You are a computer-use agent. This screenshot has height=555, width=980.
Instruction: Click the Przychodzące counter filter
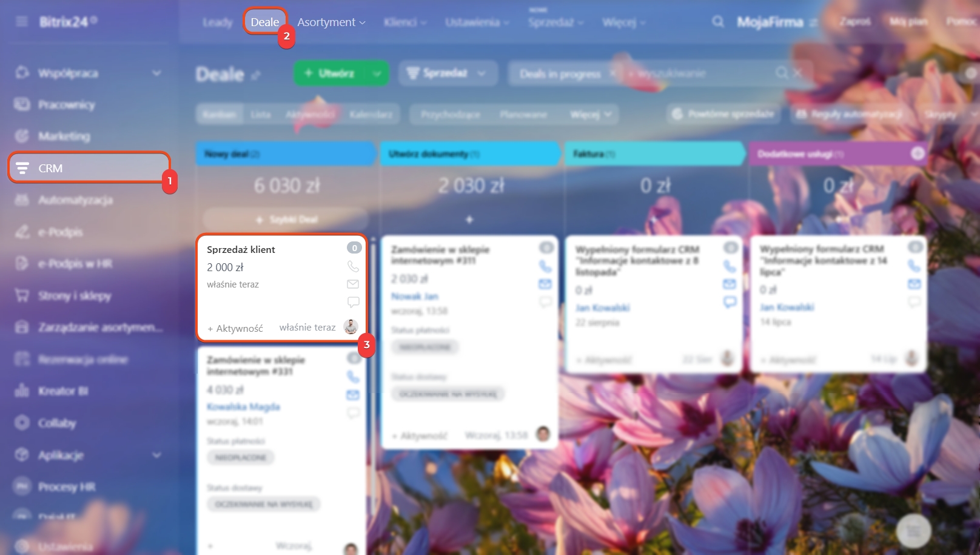coord(451,114)
